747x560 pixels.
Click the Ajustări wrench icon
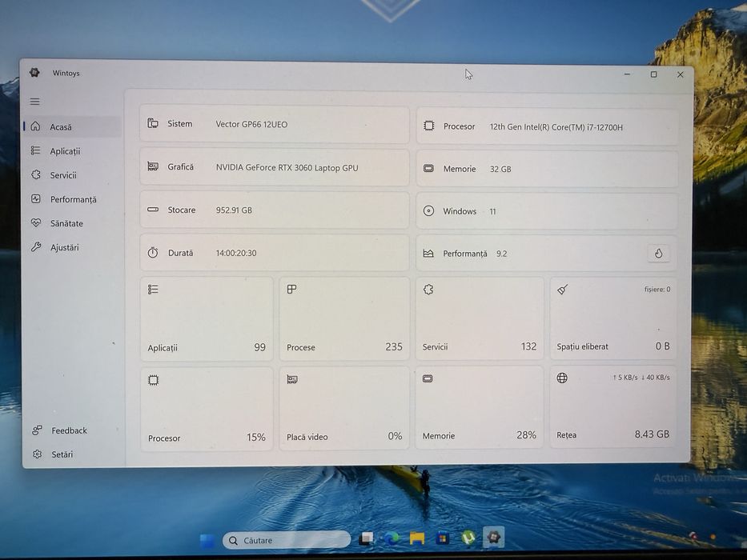pyautogui.click(x=36, y=246)
